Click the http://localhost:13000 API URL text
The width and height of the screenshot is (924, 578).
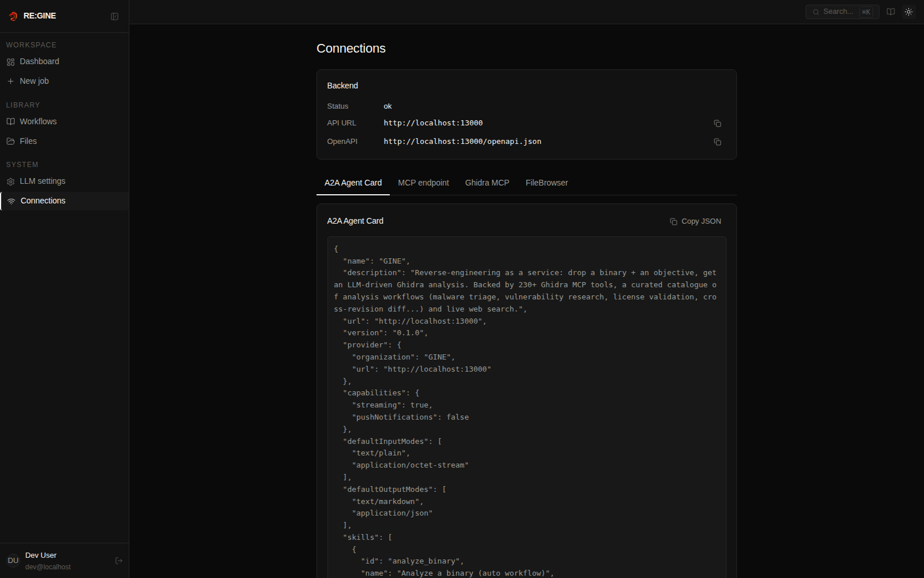point(433,123)
